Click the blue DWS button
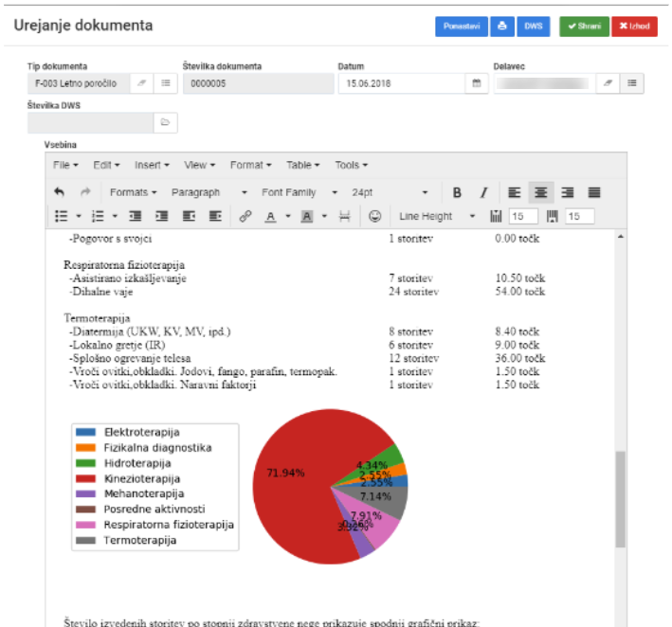 point(533,27)
